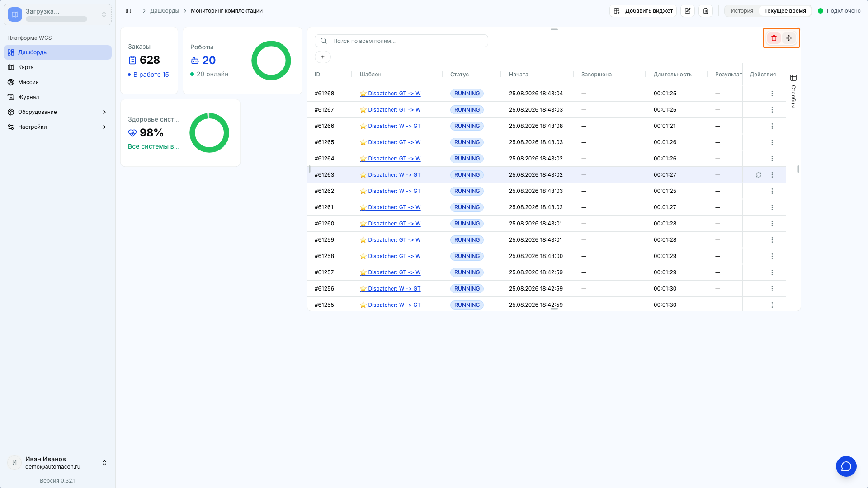Image resolution: width=868 pixels, height=488 pixels.
Task: Open template link for mission #61255
Action: pos(390,305)
